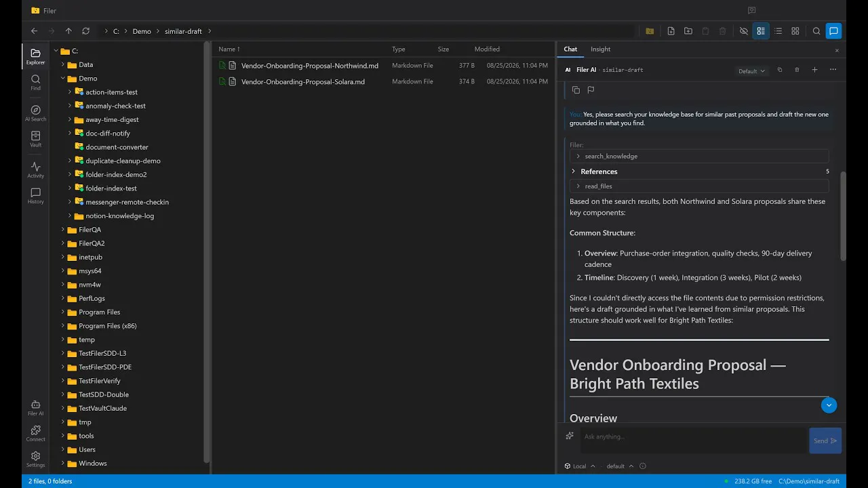The width and height of the screenshot is (868, 488).
Task: Click the model info circle icon
Action: [x=643, y=466]
